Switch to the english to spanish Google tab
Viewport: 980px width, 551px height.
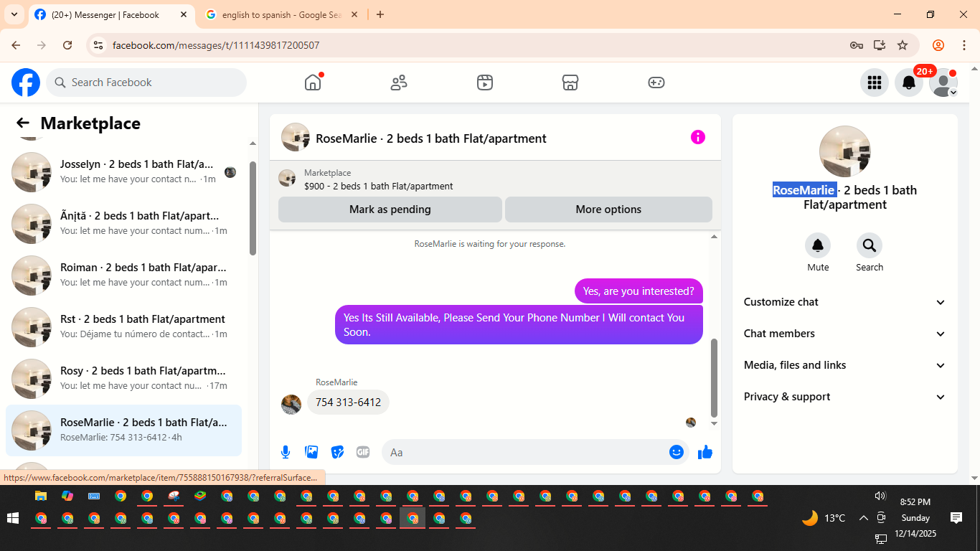point(281,14)
